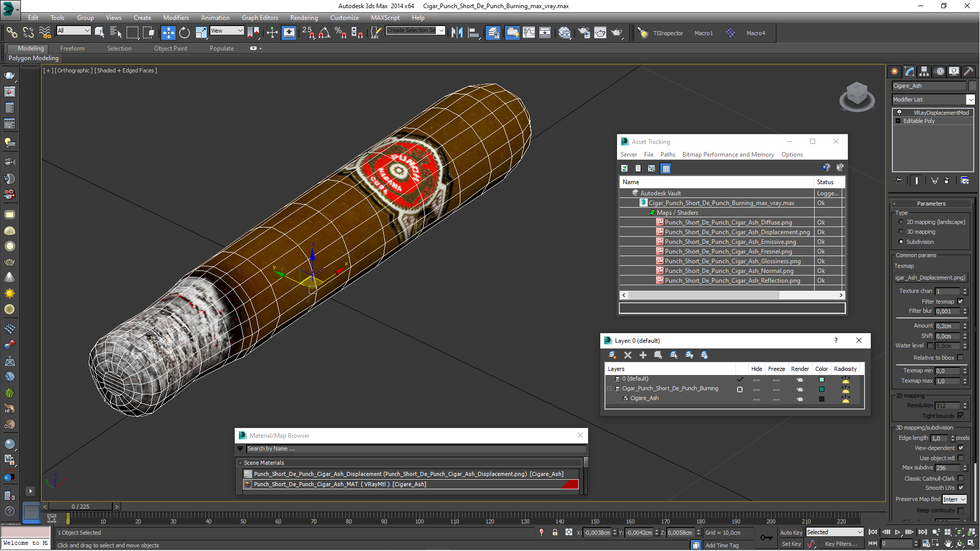Click Refresh in Asset Tracking toolbar
980x551 pixels.
tap(624, 168)
